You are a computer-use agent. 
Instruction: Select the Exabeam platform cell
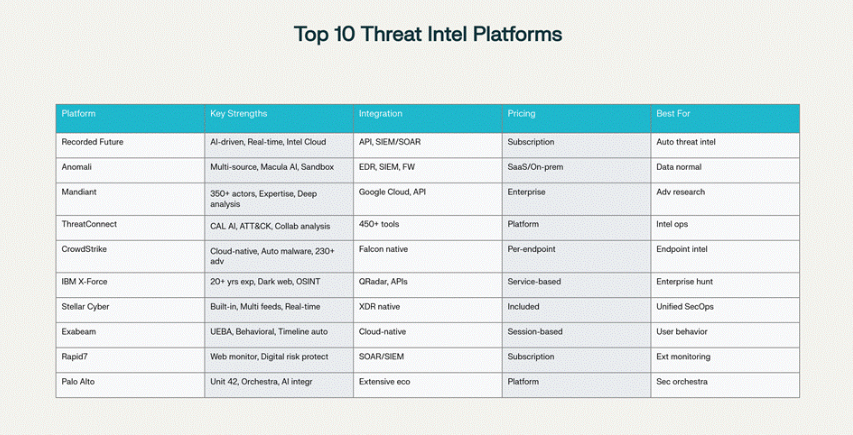click(x=80, y=331)
